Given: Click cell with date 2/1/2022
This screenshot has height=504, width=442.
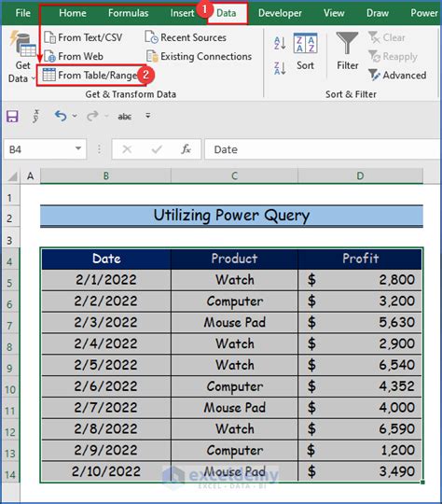Looking at the screenshot, I should (x=106, y=280).
